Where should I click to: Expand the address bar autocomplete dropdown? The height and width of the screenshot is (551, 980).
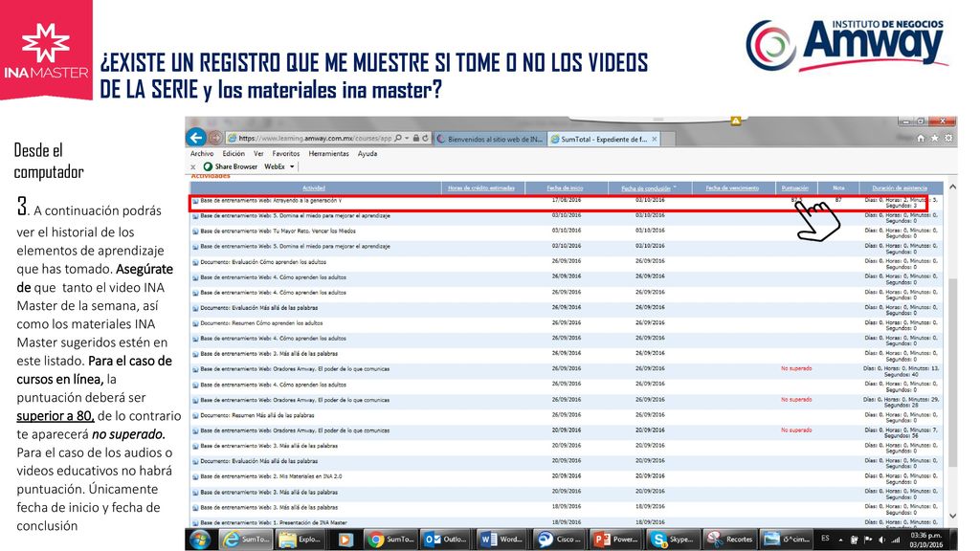407,138
